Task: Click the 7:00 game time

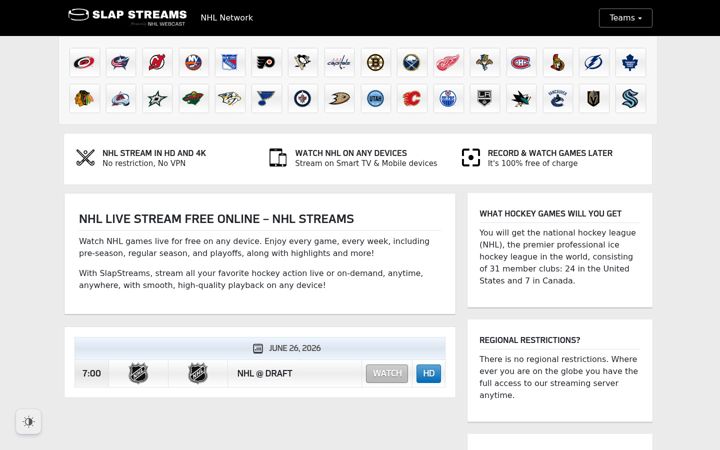Action: [x=91, y=373]
